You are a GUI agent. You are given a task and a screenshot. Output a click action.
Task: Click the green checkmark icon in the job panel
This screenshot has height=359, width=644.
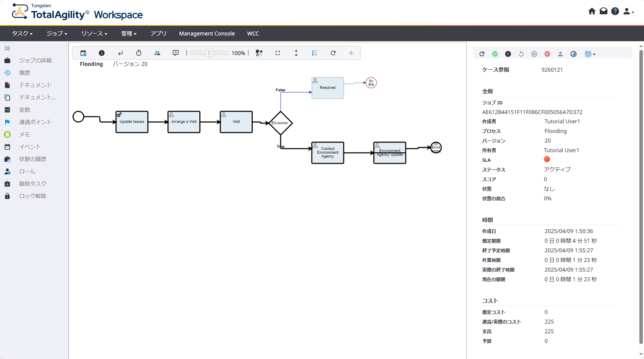pyautogui.click(x=495, y=54)
